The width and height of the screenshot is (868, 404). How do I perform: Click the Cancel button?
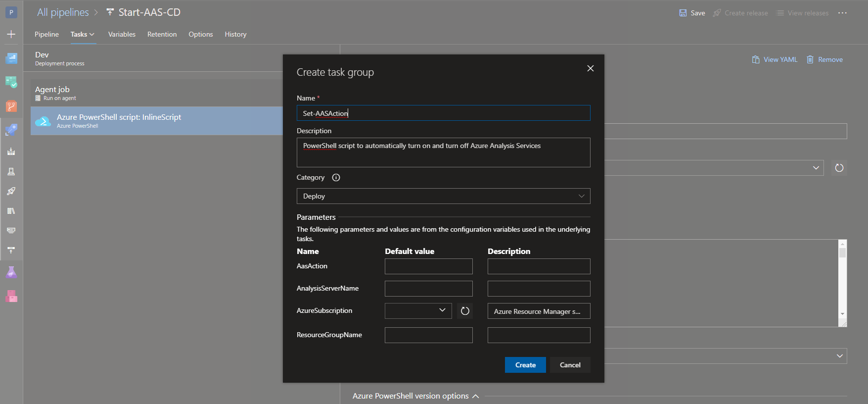point(570,365)
